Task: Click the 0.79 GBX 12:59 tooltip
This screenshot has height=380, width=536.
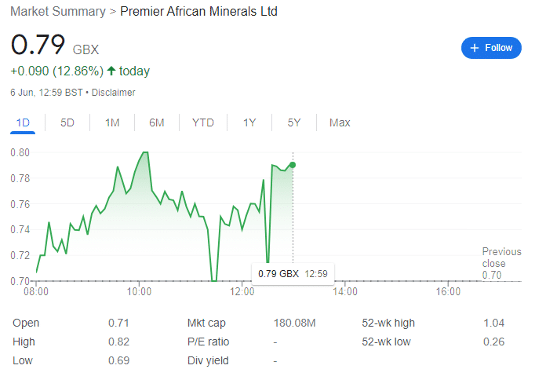Action: 293,274
